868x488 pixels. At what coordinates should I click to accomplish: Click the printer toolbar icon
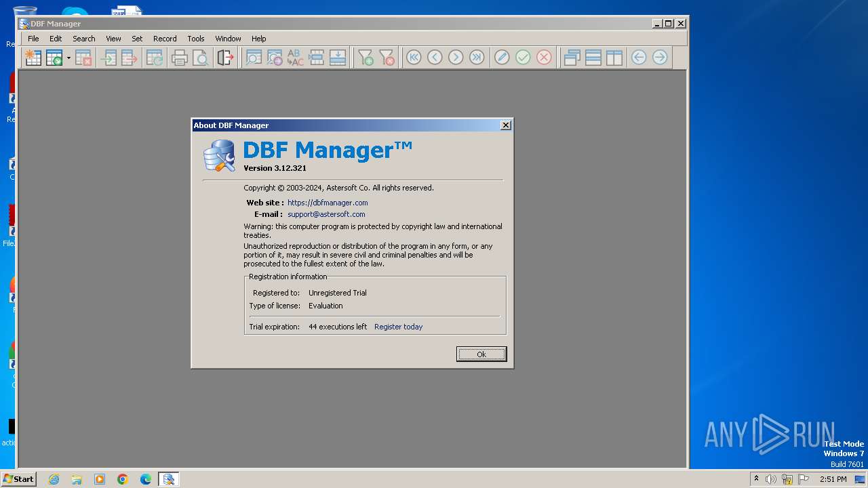pyautogui.click(x=180, y=58)
